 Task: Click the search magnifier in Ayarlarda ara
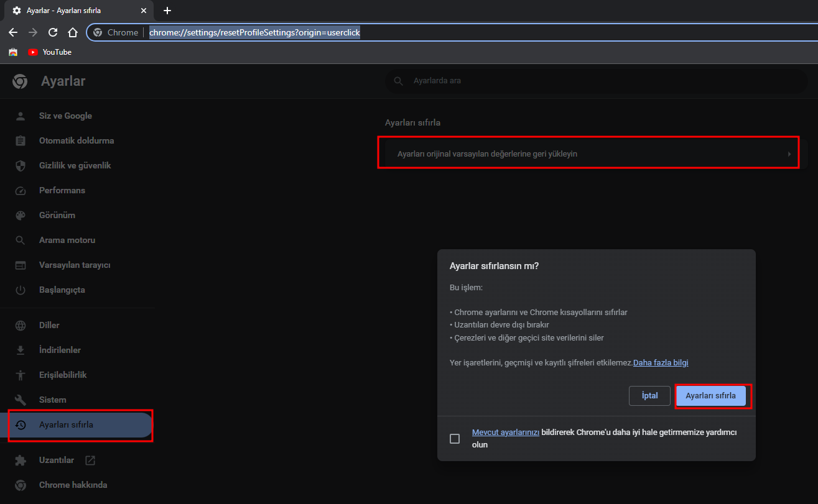399,81
